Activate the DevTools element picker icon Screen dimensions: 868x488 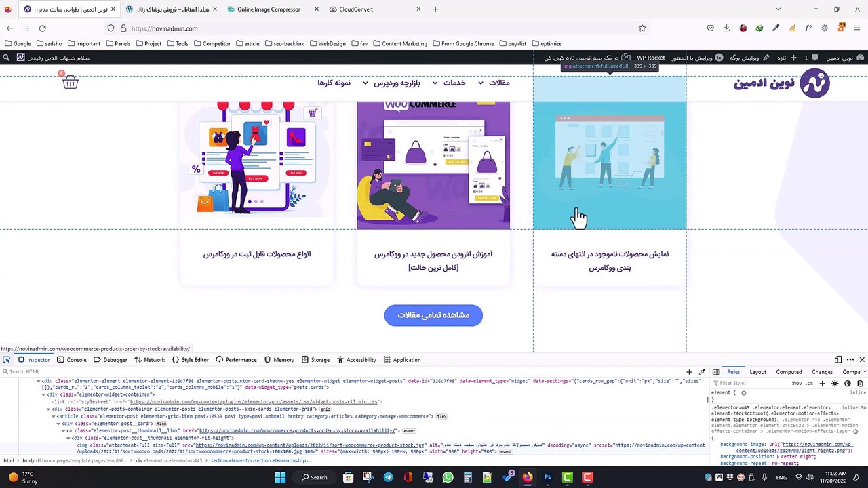pyautogui.click(x=6, y=360)
